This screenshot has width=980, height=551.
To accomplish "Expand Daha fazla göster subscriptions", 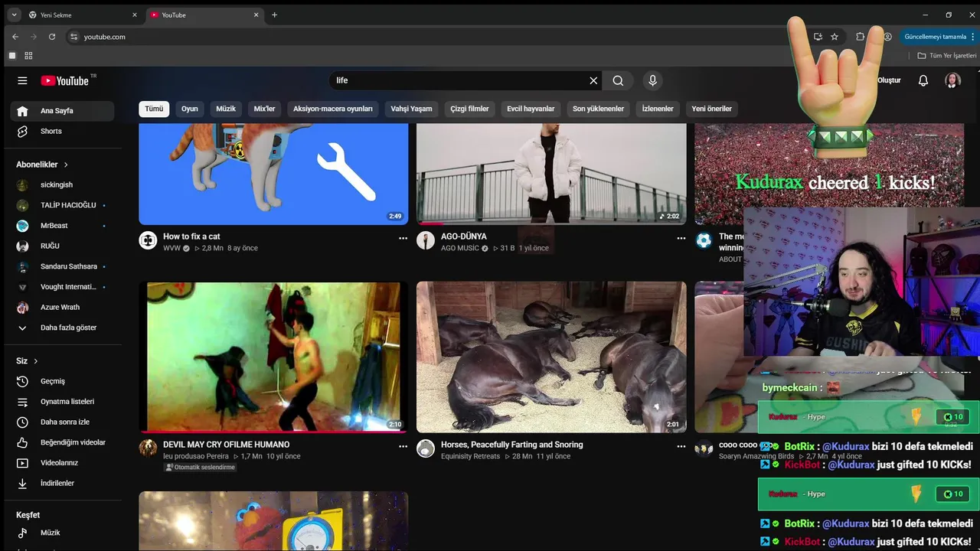I will coord(63,328).
